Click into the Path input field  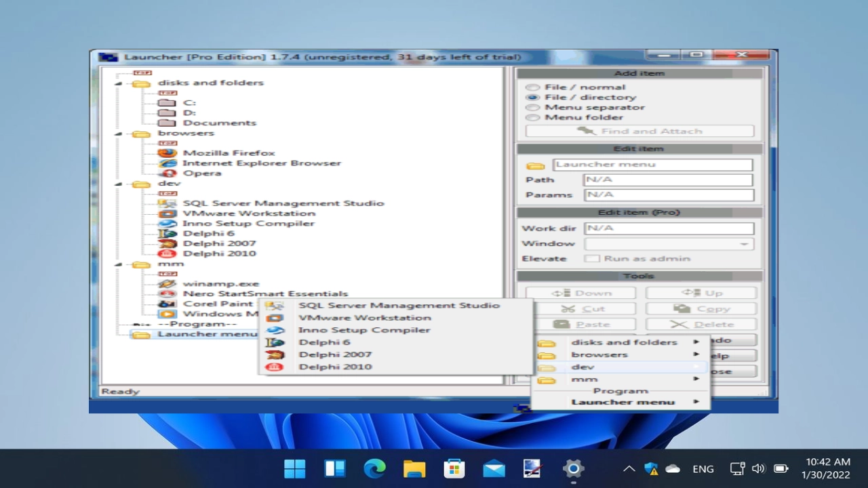click(x=668, y=180)
